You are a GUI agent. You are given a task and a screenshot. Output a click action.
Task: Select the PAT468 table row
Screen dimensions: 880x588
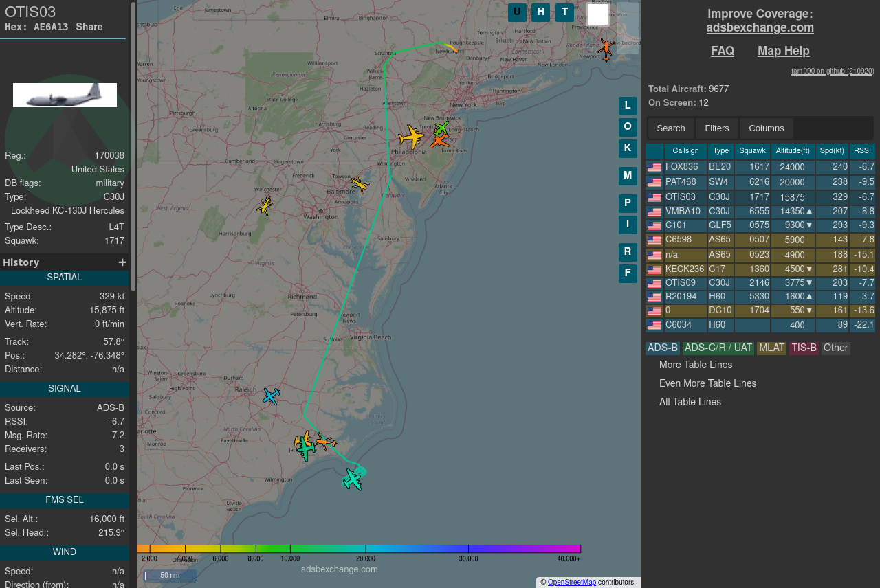[x=760, y=181]
